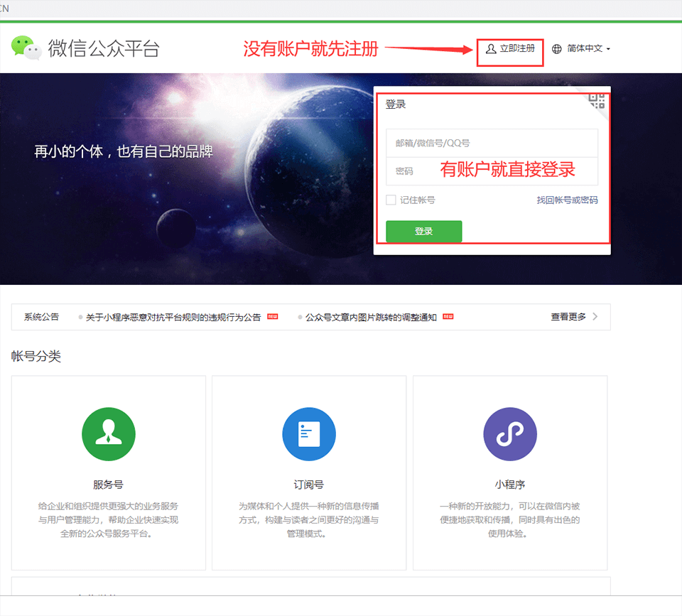Open 查看更多 announcements link
The height and width of the screenshot is (616, 682).
pyautogui.click(x=568, y=317)
